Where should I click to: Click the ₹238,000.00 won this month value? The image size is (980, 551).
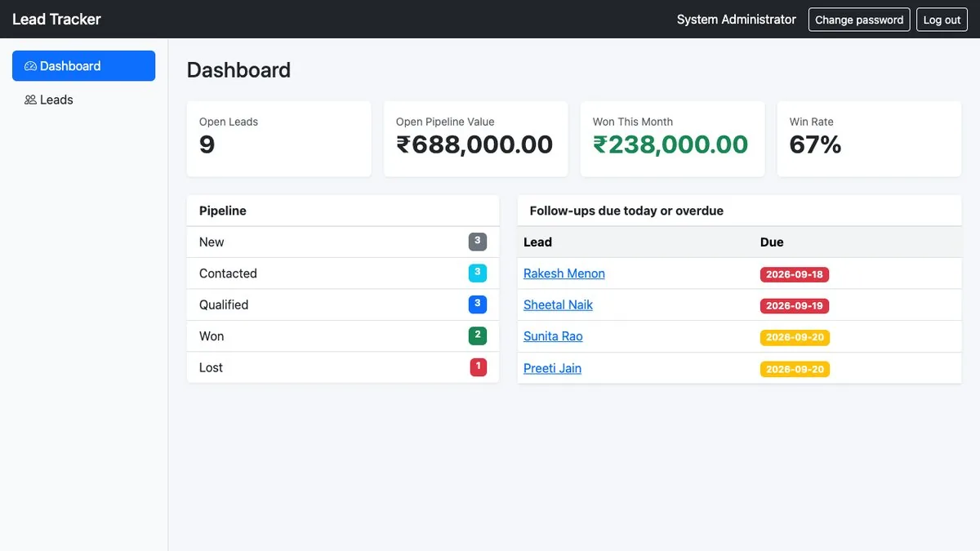pos(670,144)
